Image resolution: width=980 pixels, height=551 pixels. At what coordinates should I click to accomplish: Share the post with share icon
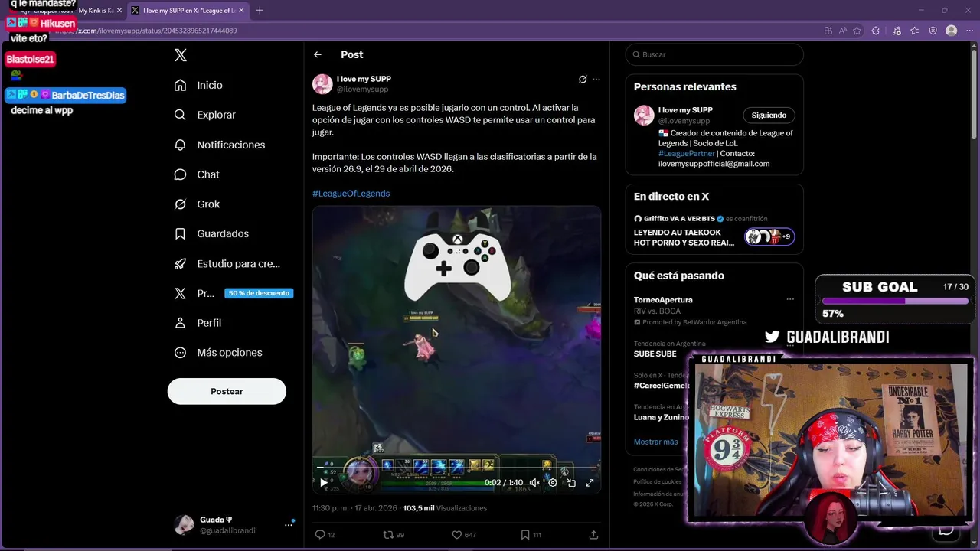pos(593,535)
